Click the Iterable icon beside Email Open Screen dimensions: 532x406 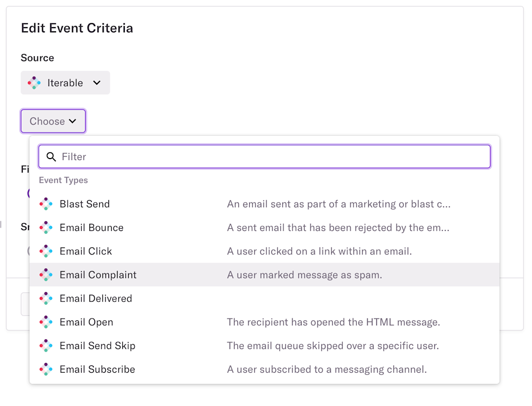pyautogui.click(x=46, y=322)
